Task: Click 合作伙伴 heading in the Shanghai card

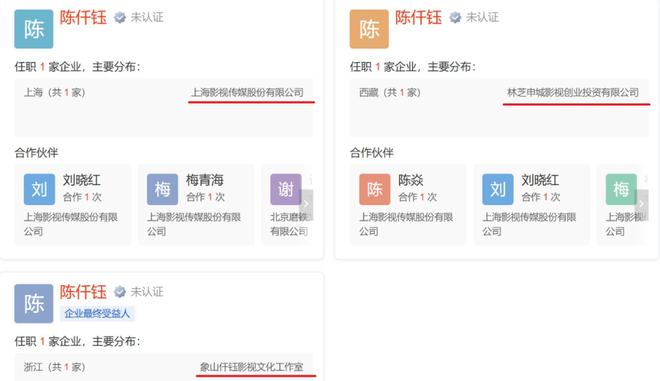Action: tap(36, 153)
